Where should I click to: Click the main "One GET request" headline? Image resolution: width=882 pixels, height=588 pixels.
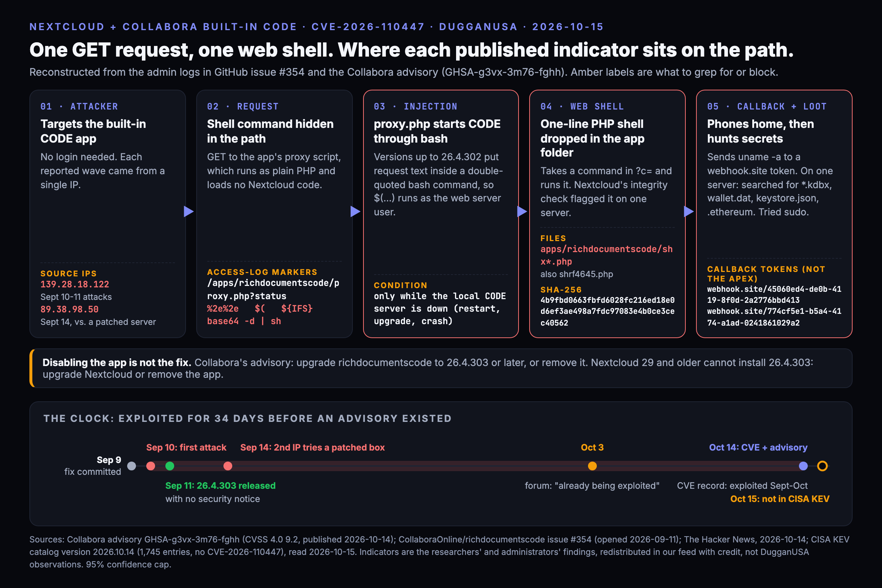411,50
